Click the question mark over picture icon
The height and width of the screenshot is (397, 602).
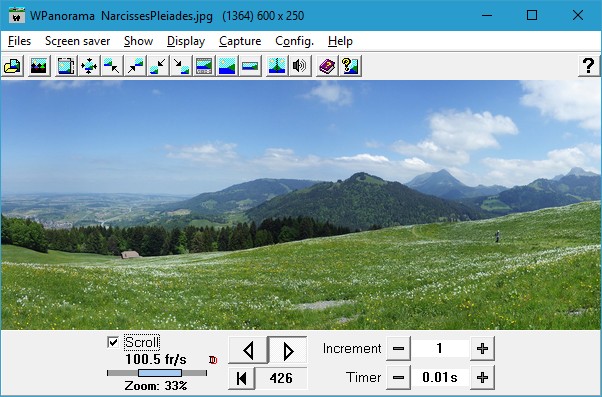coord(350,66)
